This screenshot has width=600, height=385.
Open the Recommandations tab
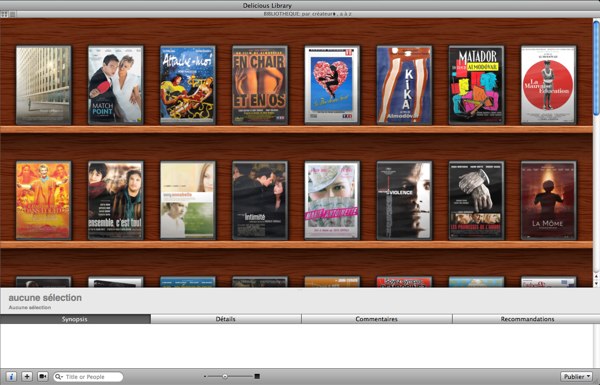click(x=527, y=319)
